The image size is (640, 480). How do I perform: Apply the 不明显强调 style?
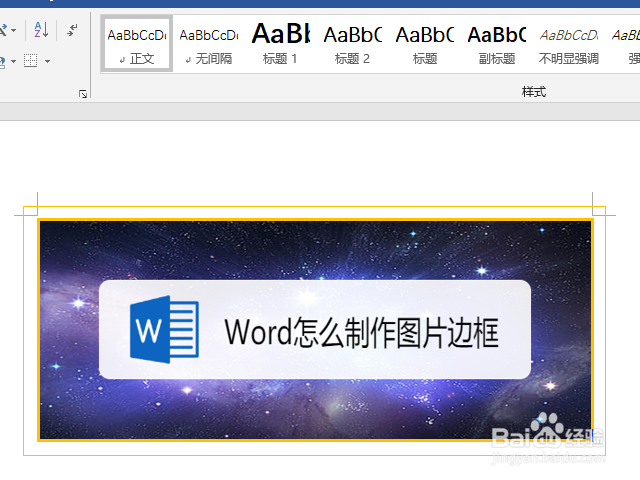tap(568, 44)
